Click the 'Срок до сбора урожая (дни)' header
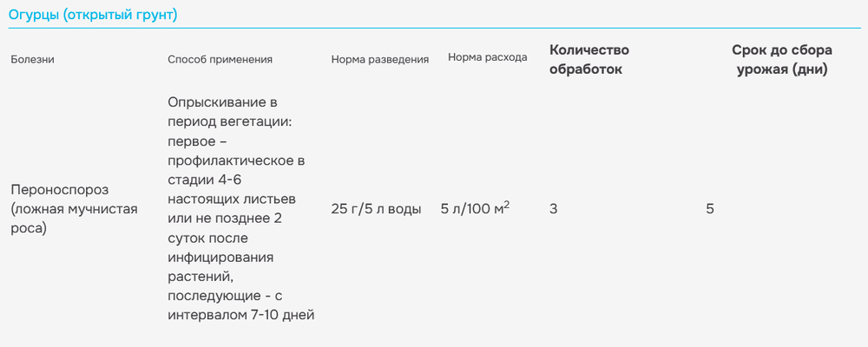 782,60
